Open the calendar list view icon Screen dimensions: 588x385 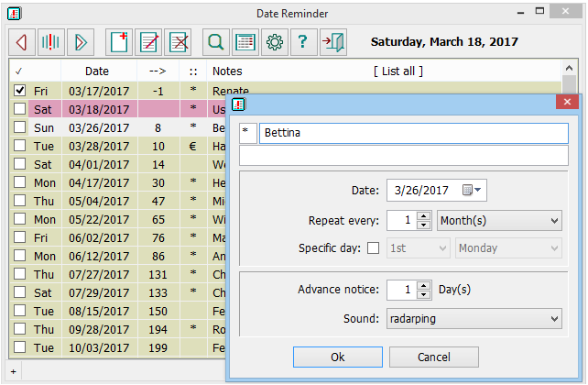tap(245, 42)
